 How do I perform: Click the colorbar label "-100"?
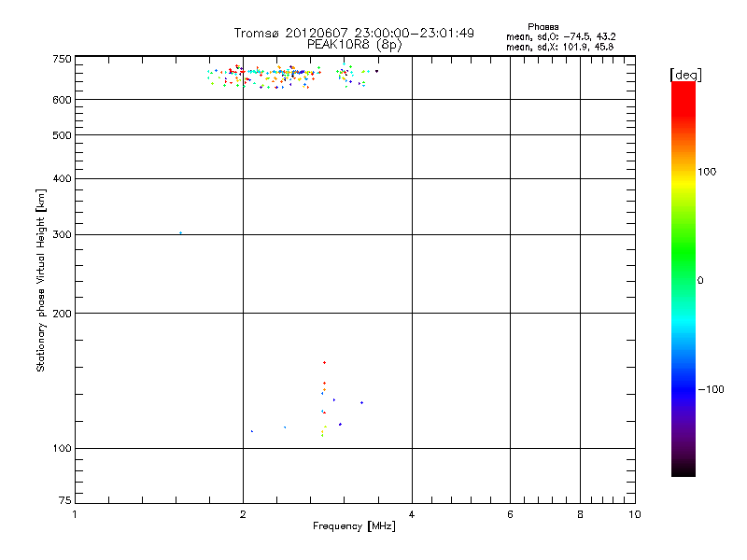(711, 389)
